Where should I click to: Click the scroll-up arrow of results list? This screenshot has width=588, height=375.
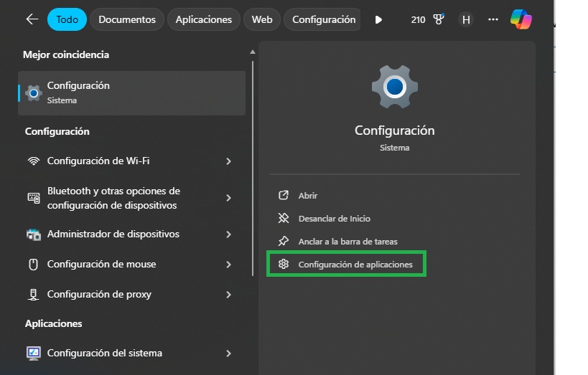pos(253,52)
